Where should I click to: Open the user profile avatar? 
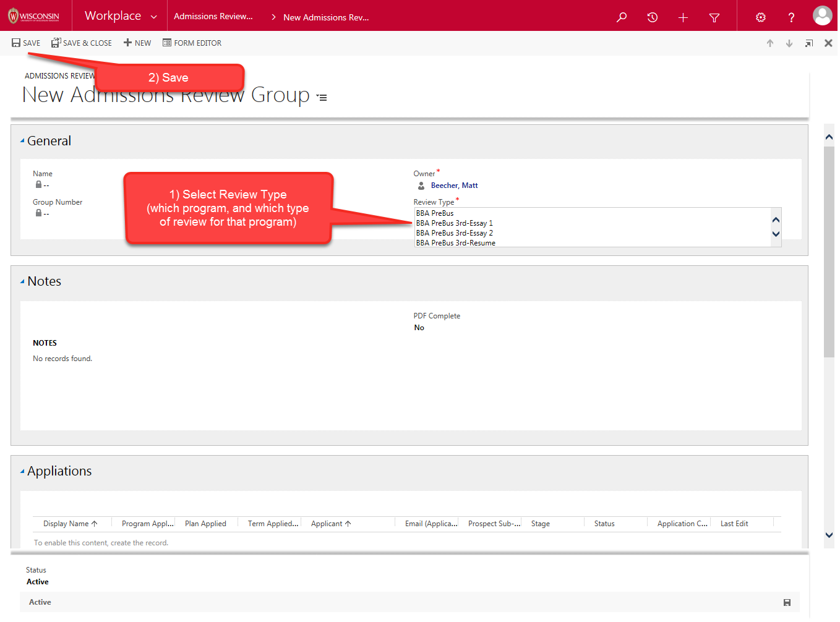coord(822,16)
